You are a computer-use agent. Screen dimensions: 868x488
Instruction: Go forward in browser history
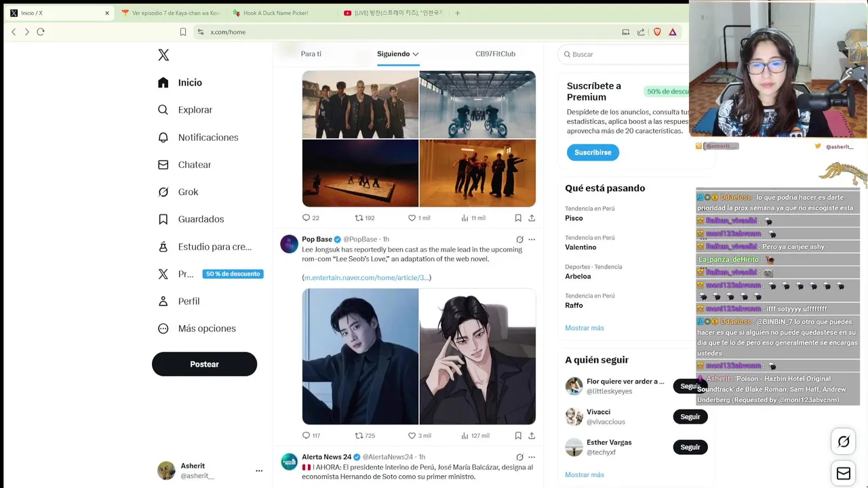(27, 32)
